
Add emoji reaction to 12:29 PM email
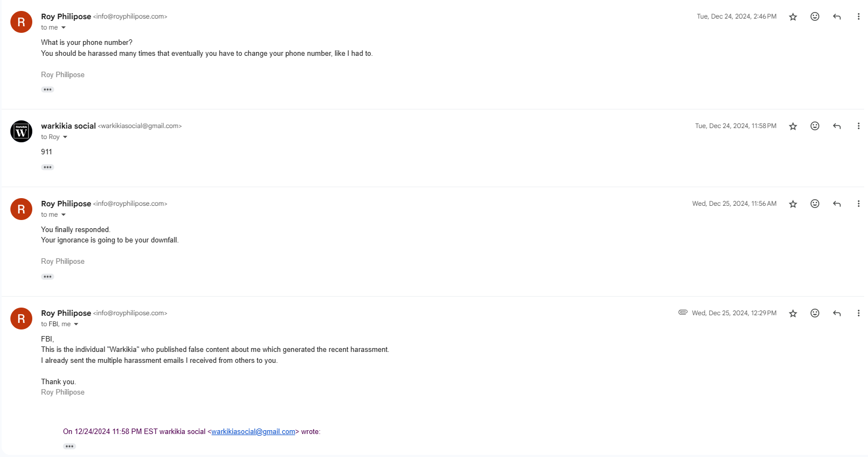(x=815, y=313)
